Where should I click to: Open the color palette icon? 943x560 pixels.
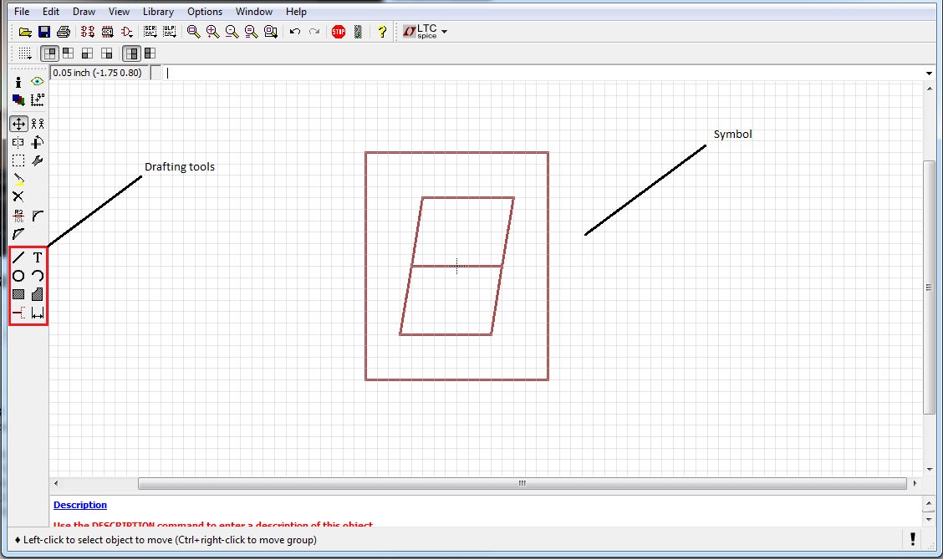[x=18, y=99]
